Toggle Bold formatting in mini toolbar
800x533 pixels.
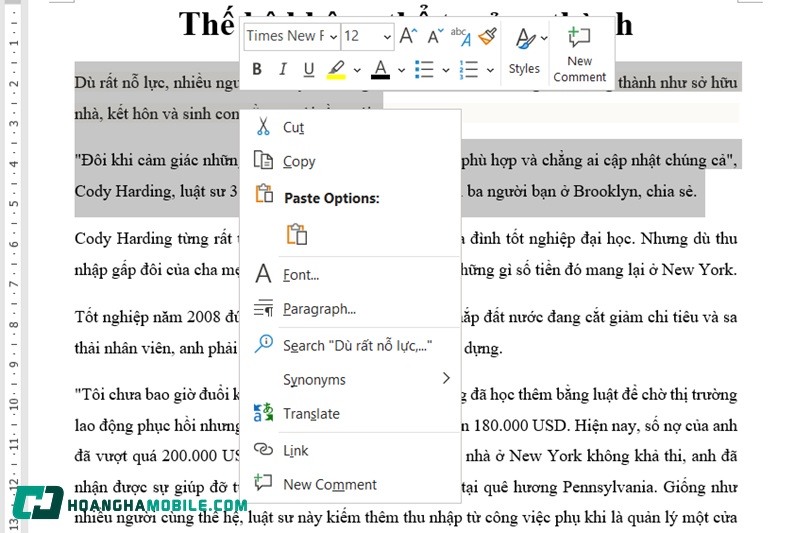pyautogui.click(x=257, y=69)
